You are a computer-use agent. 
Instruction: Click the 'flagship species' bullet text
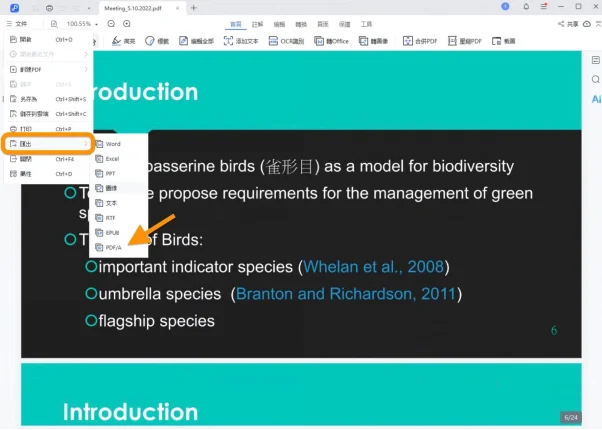(157, 321)
